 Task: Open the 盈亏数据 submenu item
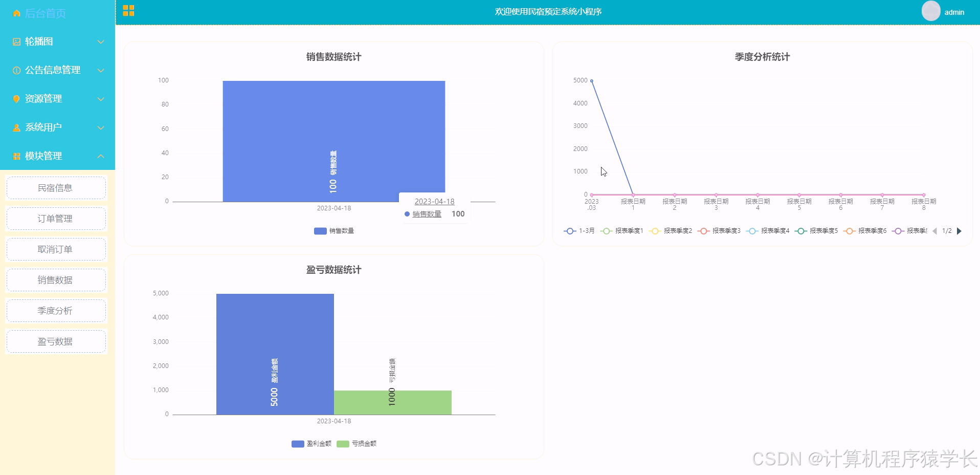coord(56,341)
